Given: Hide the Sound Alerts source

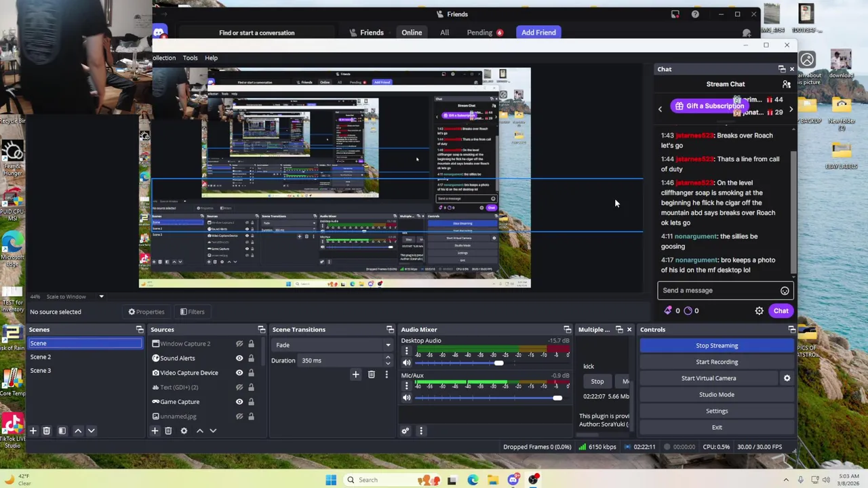Looking at the screenshot, I should click(239, 358).
